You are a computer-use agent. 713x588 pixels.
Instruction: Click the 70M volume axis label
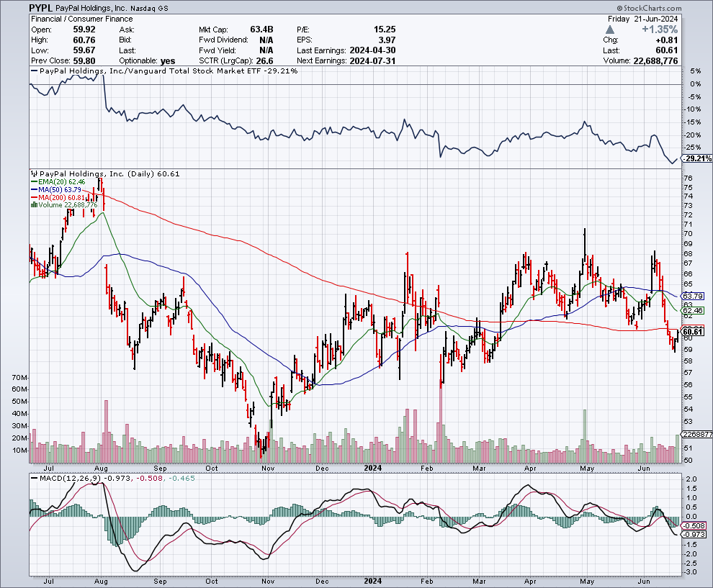pyautogui.click(x=20, y=378)
